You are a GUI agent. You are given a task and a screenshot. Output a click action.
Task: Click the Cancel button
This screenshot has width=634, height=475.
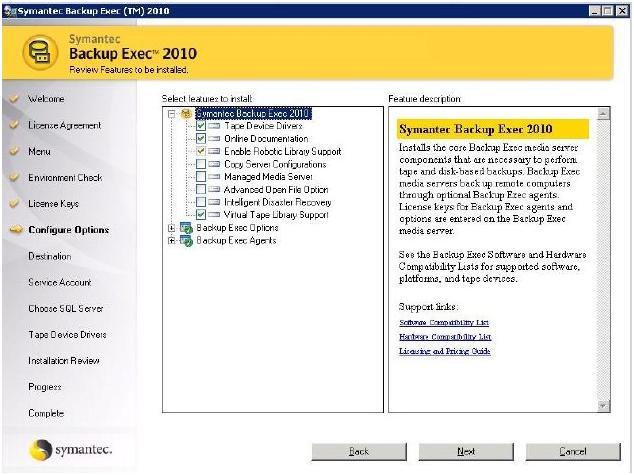tap(573, 452)
